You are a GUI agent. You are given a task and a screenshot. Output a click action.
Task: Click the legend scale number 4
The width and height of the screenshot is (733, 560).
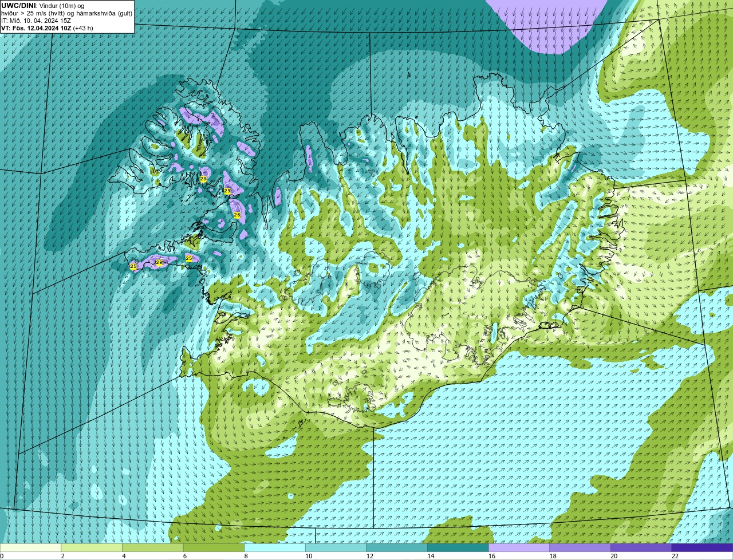[x=124, y=556]
